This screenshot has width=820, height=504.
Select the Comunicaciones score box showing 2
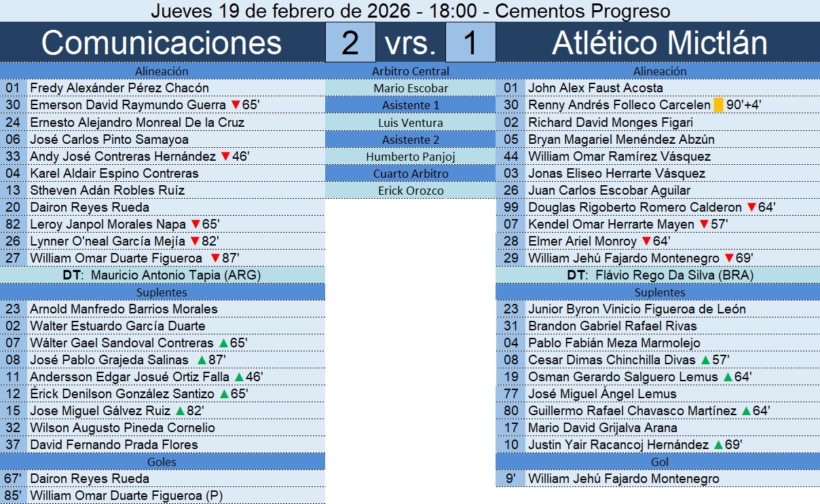[x=350, y=43]
